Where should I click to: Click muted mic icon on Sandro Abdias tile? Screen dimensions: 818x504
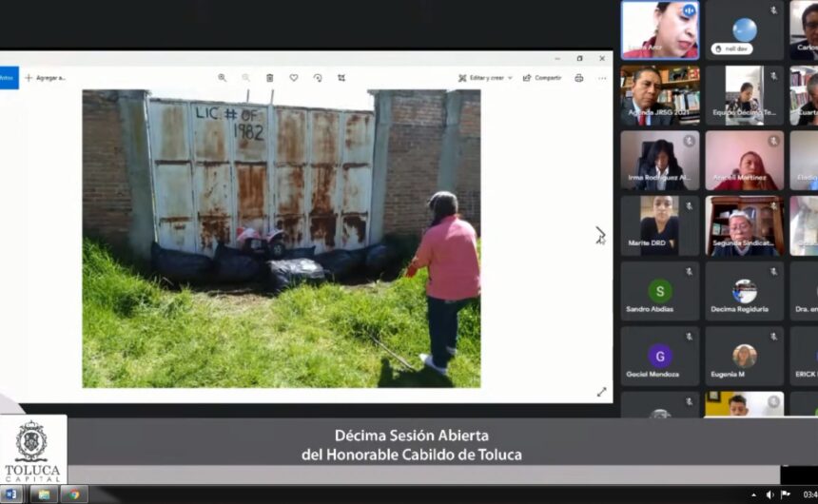point(690,271)
